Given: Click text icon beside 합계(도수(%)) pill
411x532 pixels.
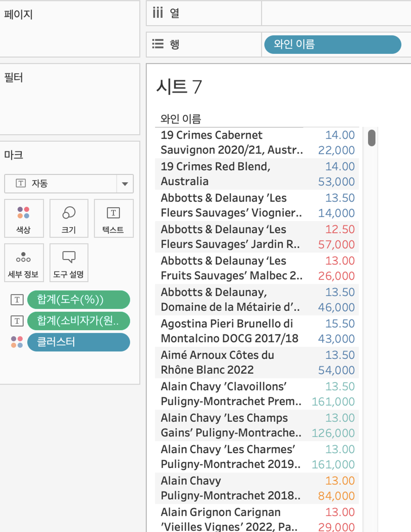Looking at the screenshot, I should coord(17,300).
